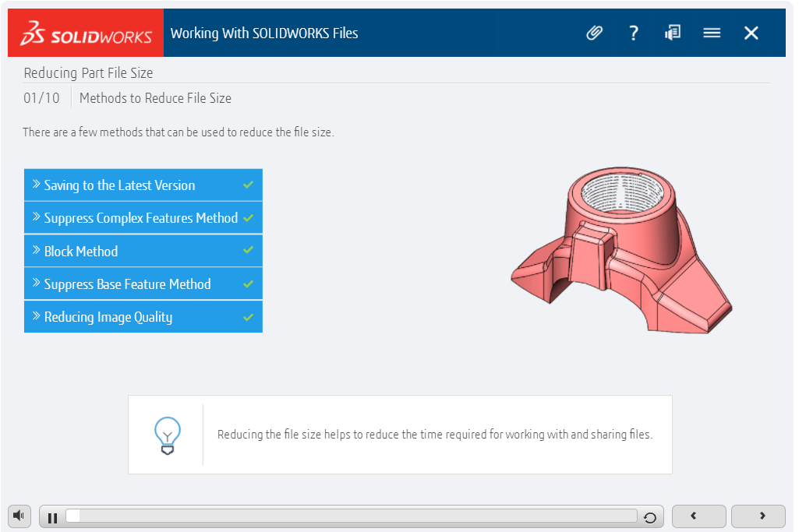The image size is (806, 532).
Task: Click checkmark on Reducing Image Quality
Action: click(249, 317)
